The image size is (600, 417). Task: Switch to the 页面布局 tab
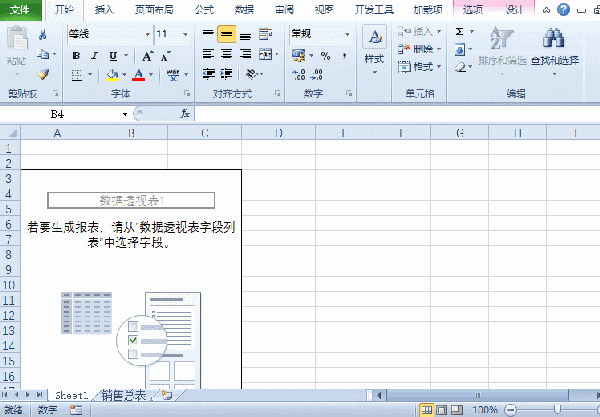click(154, 10)
